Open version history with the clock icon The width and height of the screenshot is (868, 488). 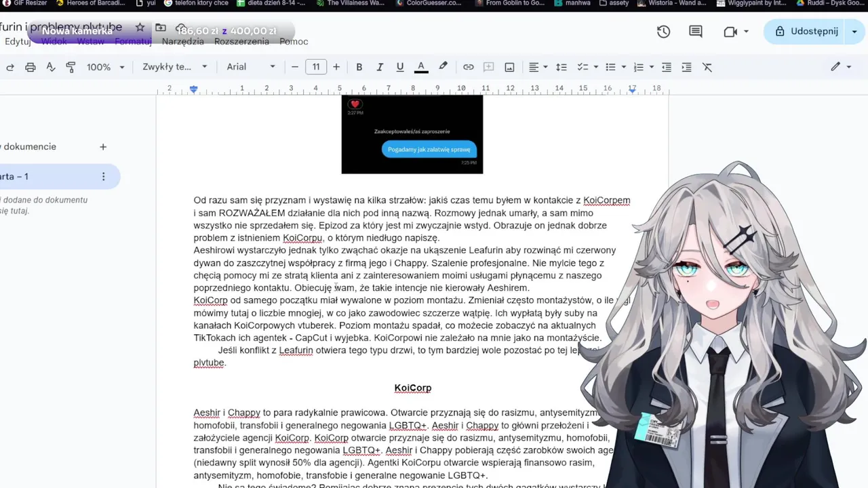tap(663, 32)
